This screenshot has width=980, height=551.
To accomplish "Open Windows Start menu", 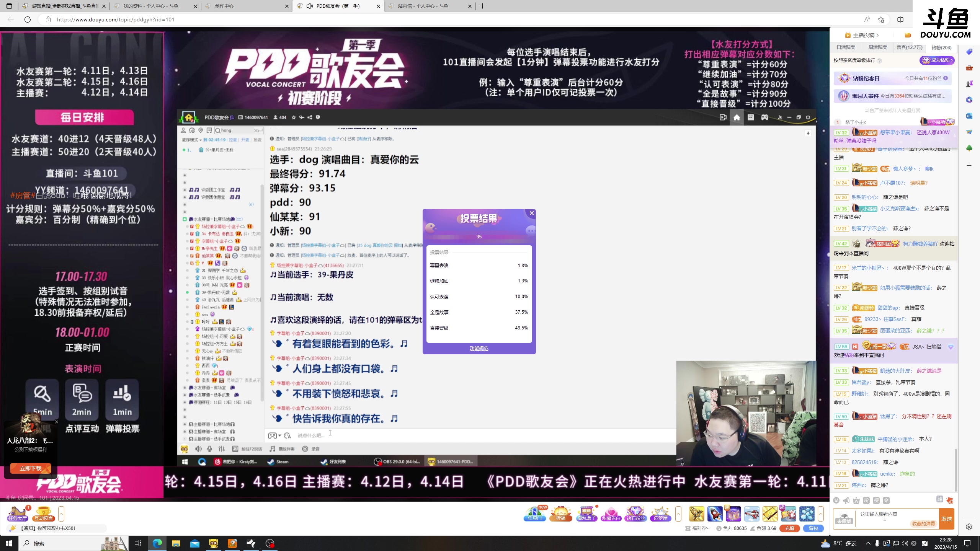I will tap(9, 543).
